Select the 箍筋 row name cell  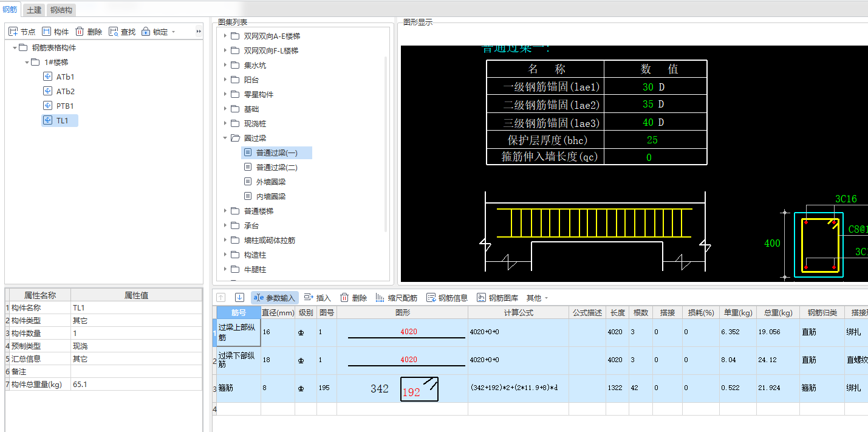coord(239,388)
